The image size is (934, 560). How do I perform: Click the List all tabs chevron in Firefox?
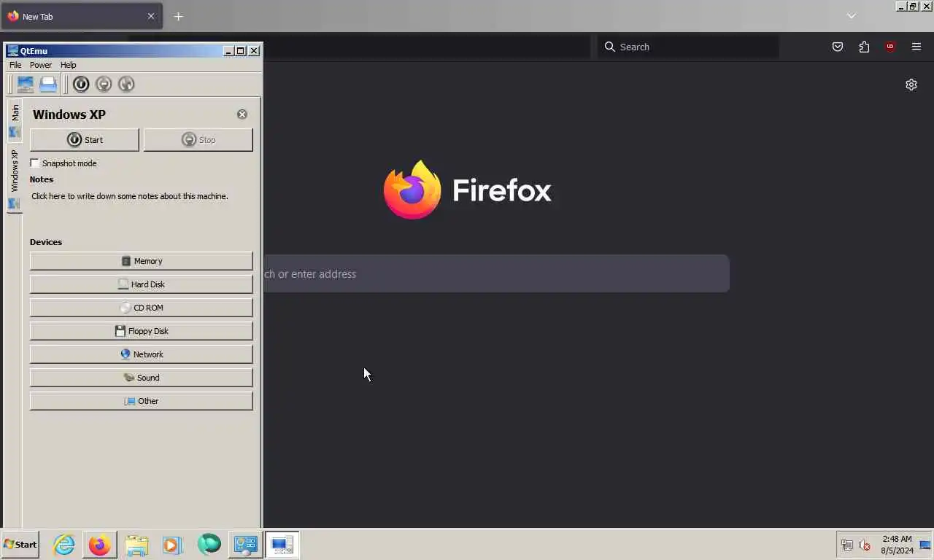pos(851,16)
